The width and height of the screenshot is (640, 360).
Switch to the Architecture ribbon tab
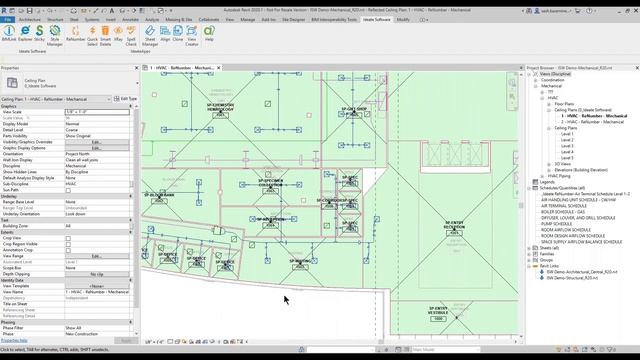pyautogui.click(x=30, y=20)
